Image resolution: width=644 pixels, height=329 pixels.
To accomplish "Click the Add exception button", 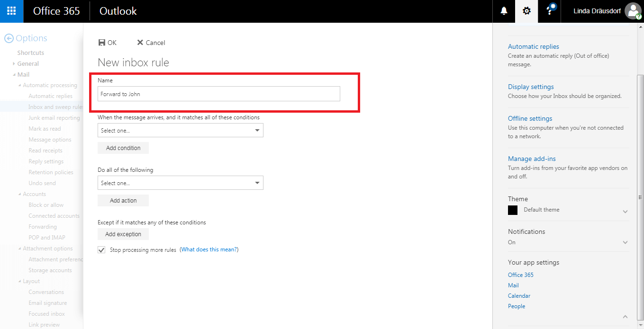I will [123, 234].
